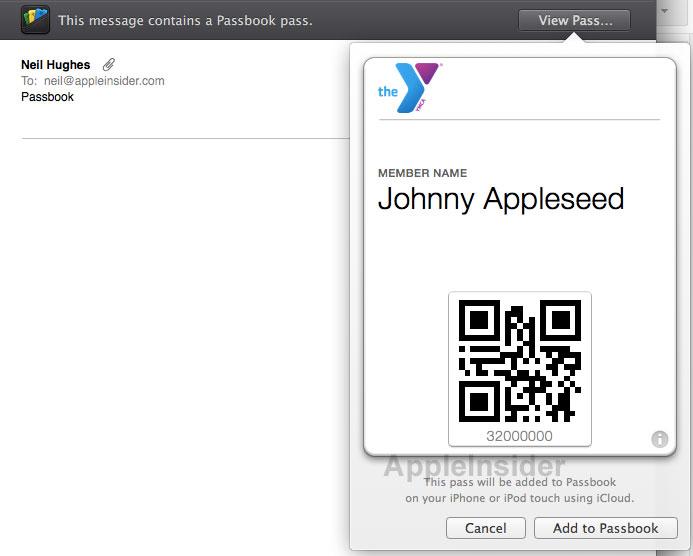
Task: Click the Passbook subject line
Action: coord(47,97)
